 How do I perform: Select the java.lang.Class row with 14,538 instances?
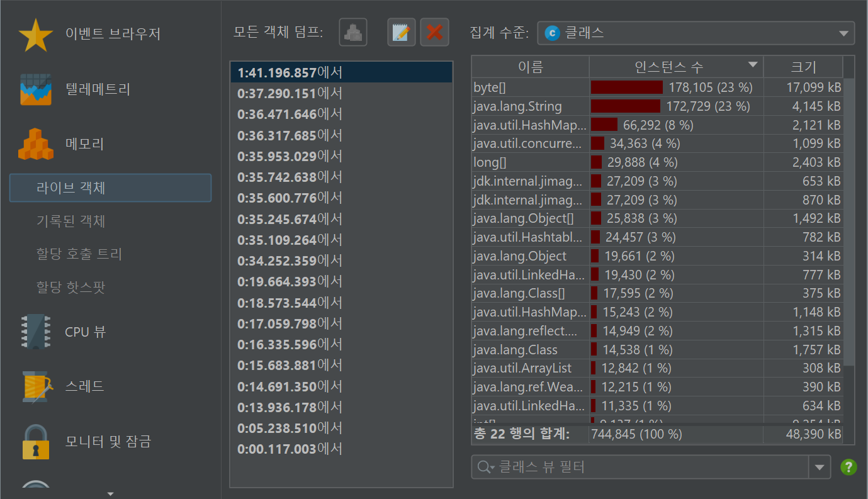click(x=657, y=350)
